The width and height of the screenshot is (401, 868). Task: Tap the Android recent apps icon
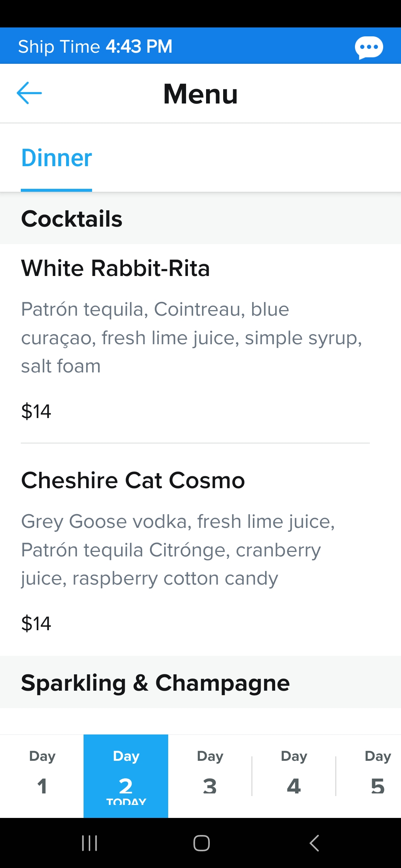point(89,843)
